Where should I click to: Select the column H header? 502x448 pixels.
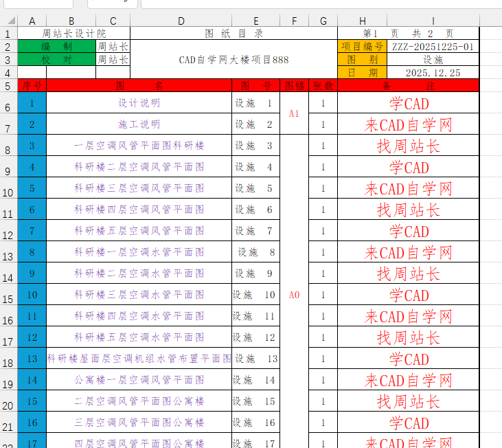pos(362,21)
